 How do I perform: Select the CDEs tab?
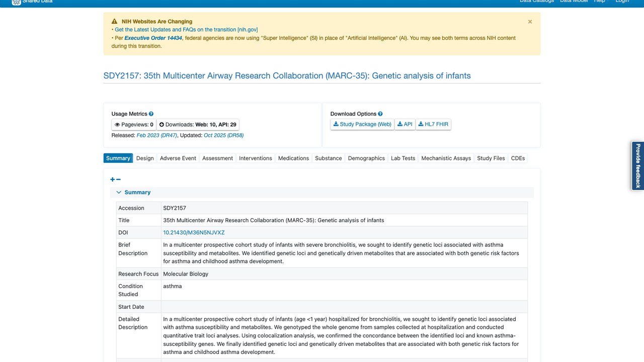[518, 158]
